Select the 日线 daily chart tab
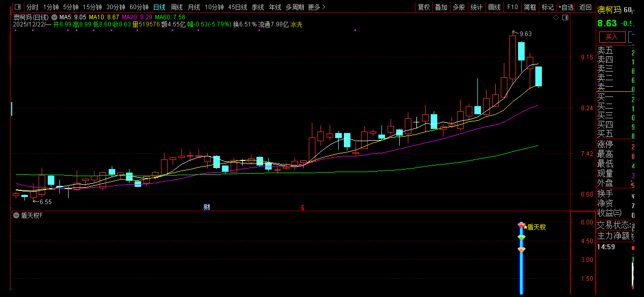This screenshot has width=644, height=297. tap(159, 7)
